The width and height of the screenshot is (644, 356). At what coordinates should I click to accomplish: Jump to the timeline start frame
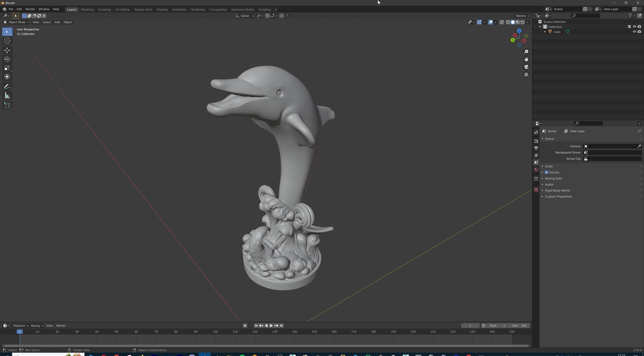click(x=256, y=325)
